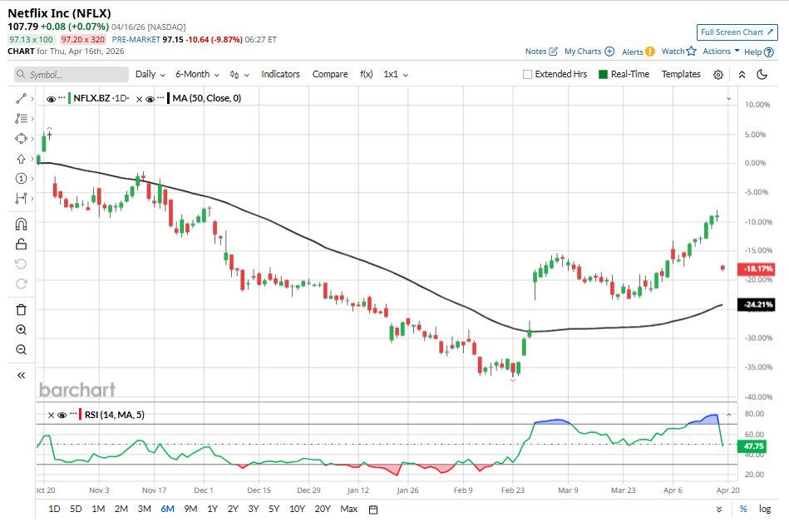Select the 1D time range
The width and height of the screenshot is (789, 532).
tap(54, 509)
